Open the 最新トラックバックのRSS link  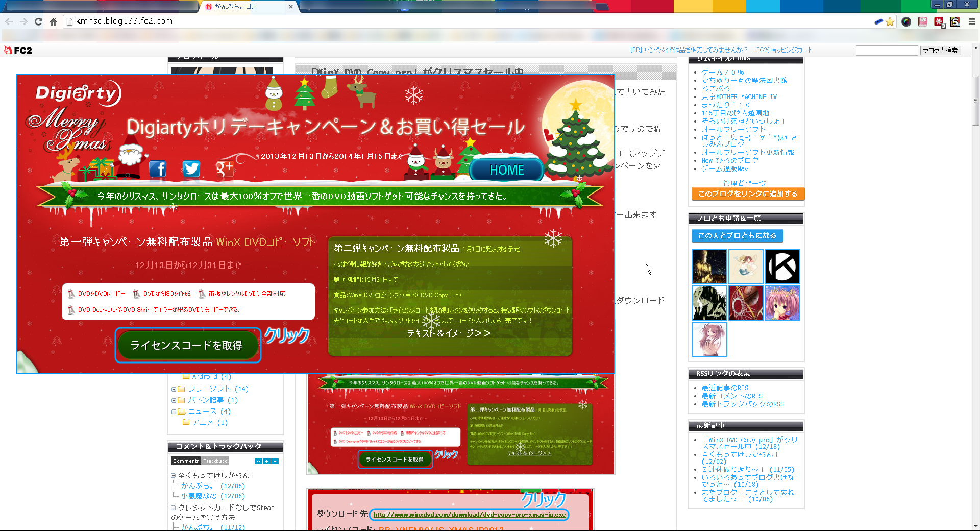tap(743, 404)
